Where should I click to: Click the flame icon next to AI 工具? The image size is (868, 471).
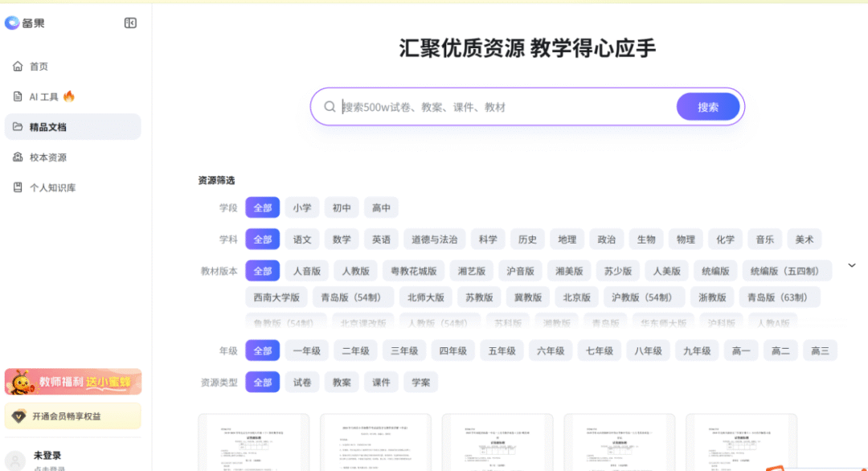68,96
